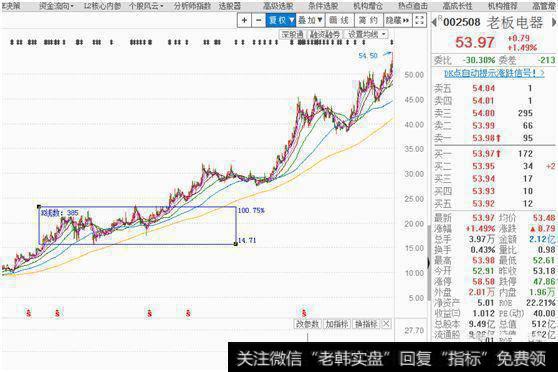Click 100.75% range gain label
This screenshot has width=558, height=372.
[251, 210]
